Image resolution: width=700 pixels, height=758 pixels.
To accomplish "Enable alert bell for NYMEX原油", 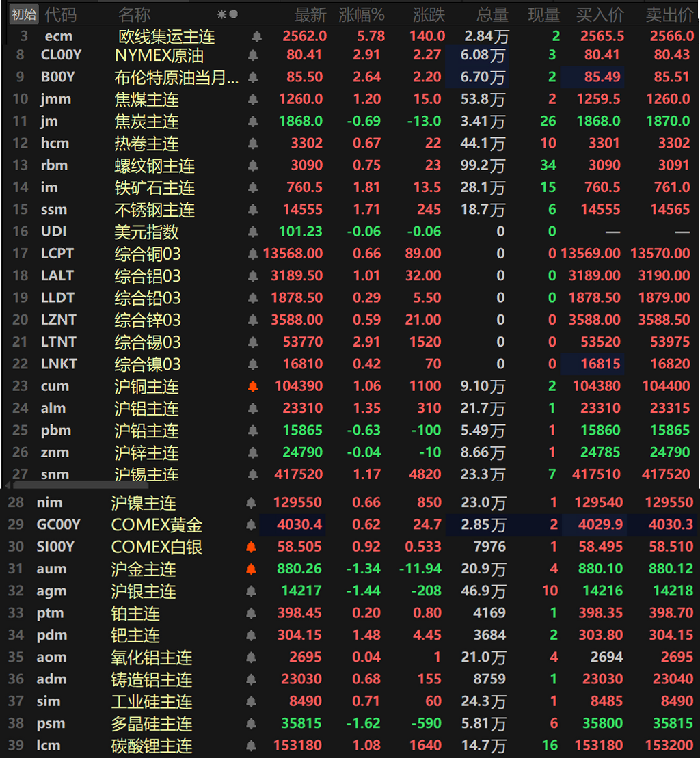I will click(253, 55).
